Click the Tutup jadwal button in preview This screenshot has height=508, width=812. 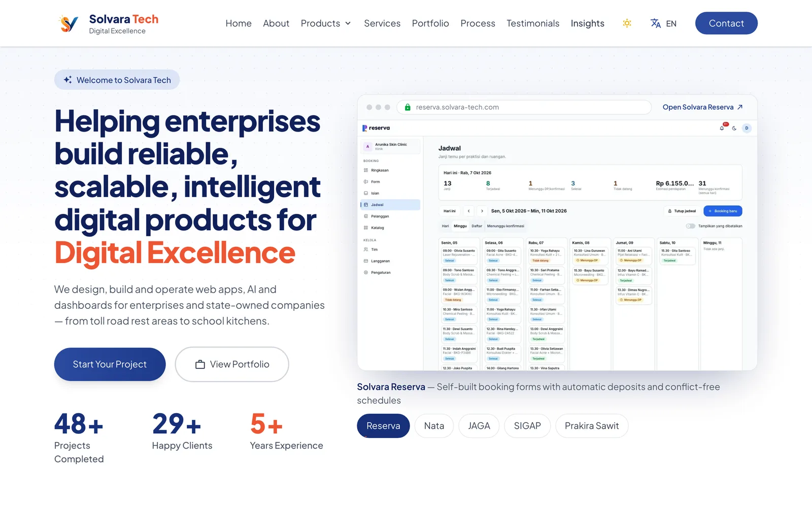click(x=682, y=211)
